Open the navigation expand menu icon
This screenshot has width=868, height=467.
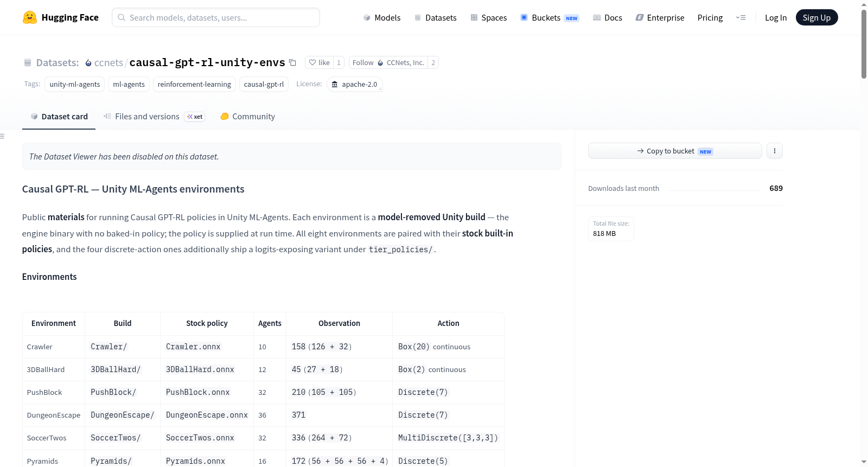tap(741, 17)
